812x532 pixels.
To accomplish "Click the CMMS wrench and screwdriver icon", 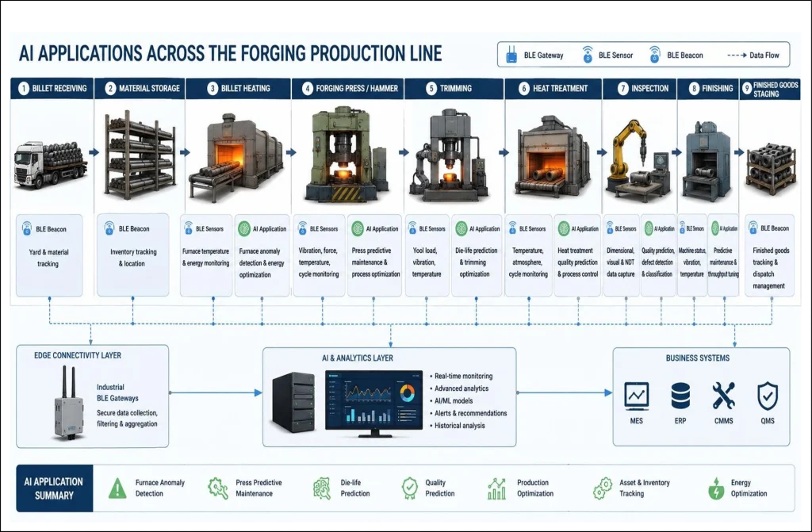I will [723, 396].
